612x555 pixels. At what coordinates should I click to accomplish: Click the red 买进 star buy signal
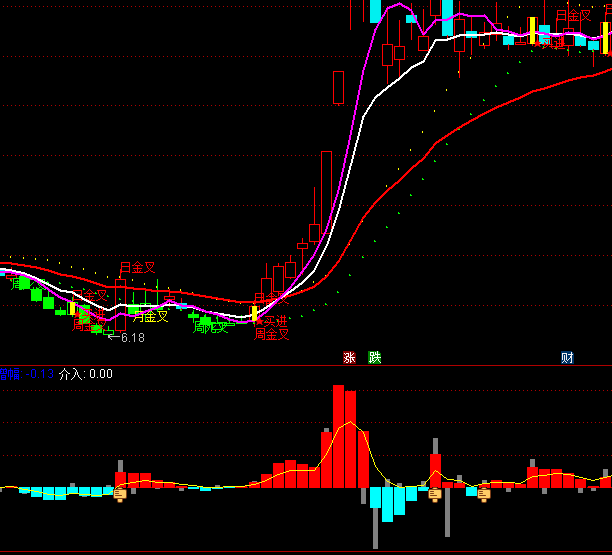point(270,320)
